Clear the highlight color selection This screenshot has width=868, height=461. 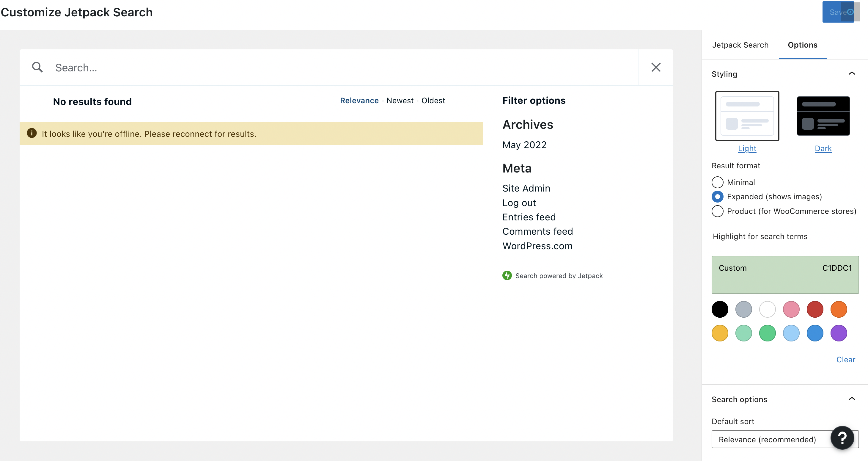click(x=845, y=360)
